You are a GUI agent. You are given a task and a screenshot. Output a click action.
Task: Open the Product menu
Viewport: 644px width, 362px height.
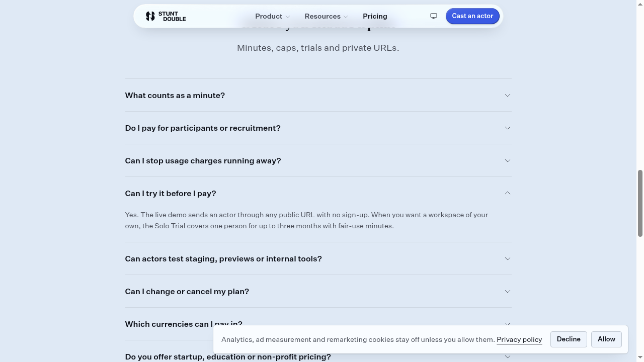coord(272,16)
